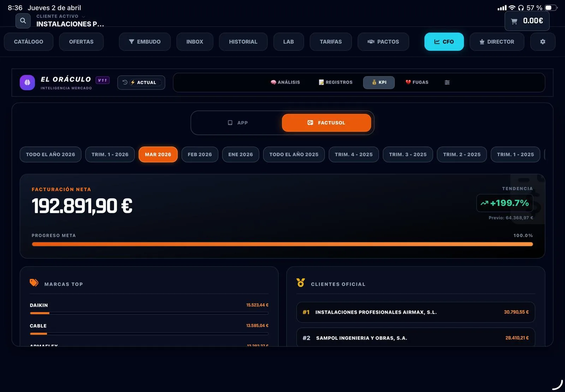Open the Pactos handshake tab
The width and height of the screenshot is (565, 392).
tap(383, 42)
